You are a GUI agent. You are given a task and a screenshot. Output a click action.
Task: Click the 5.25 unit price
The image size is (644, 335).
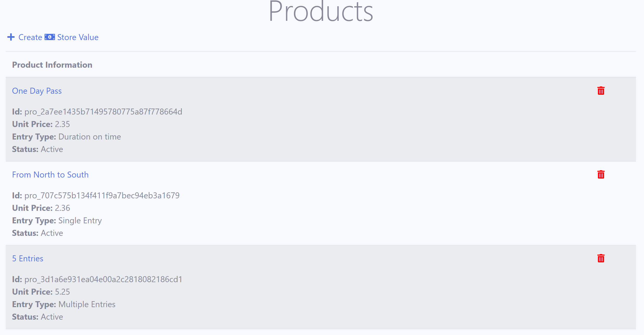(62, 292)
